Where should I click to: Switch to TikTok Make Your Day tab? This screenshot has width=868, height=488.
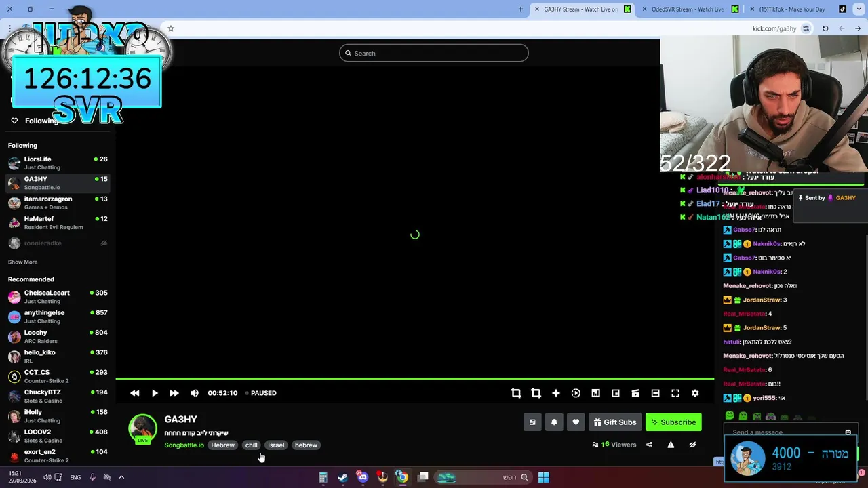(x=798, y=9)
